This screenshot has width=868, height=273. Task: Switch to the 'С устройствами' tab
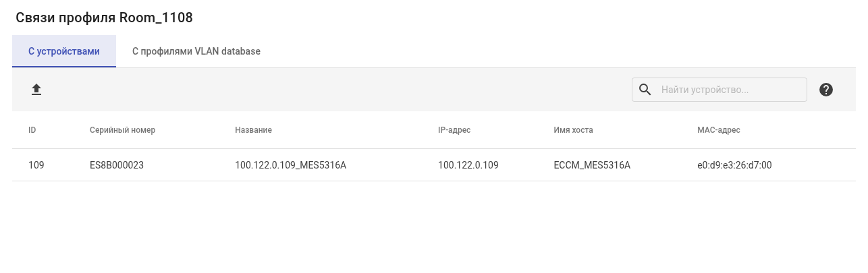click(x=64, y=51)
